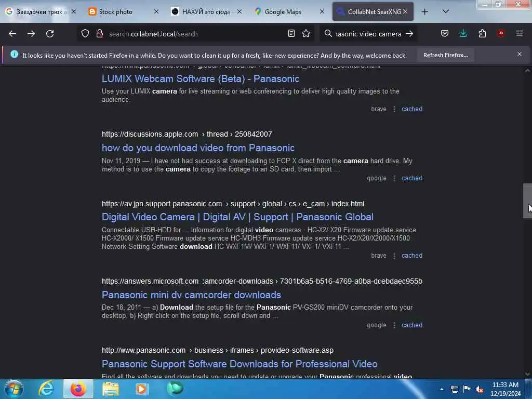532x399 pixels.
Task: Reload the current search page
Action: [x=50, y=34]
